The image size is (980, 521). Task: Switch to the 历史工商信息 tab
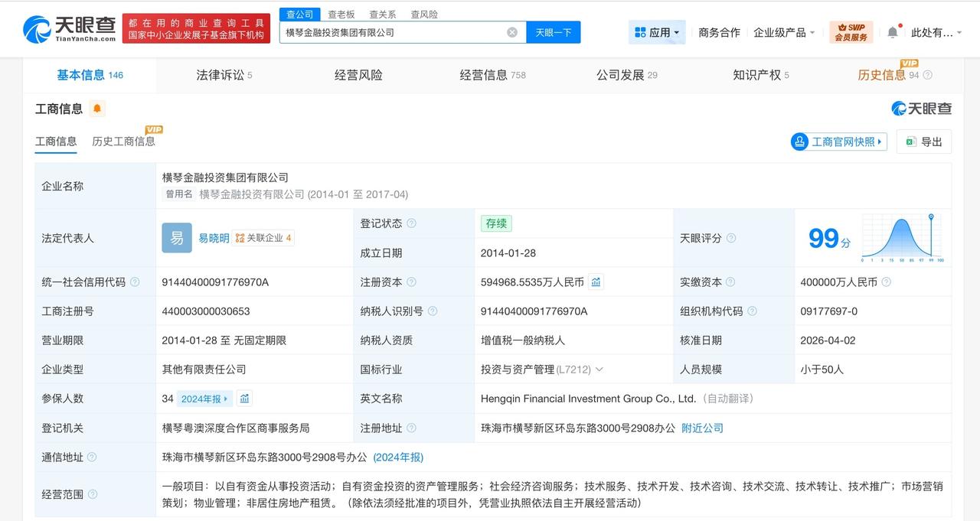coord(124,141)
